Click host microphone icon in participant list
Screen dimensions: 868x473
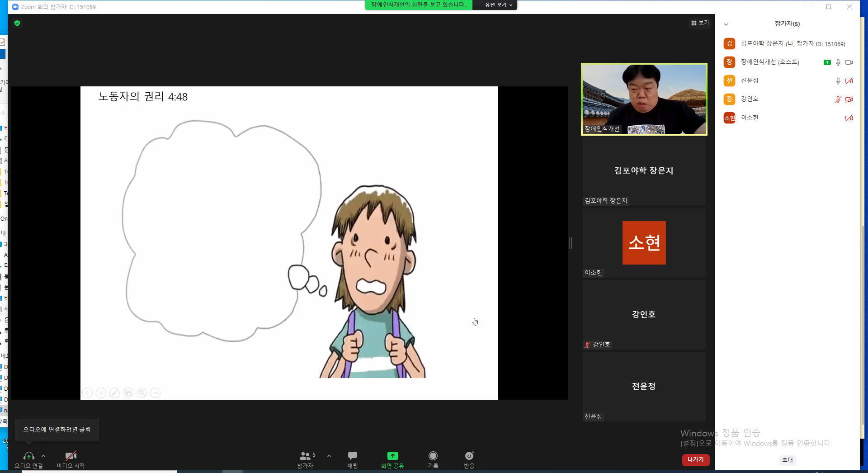point(838,62)
